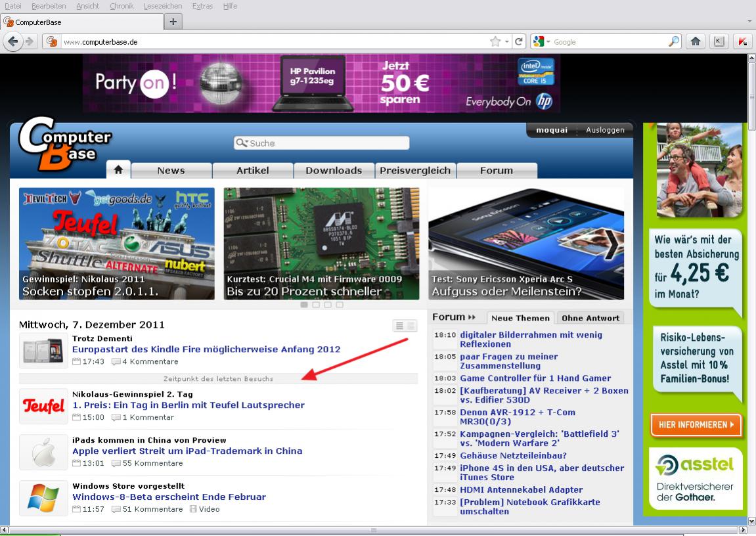
Task: Select the first slider pagination dot
Action: (304, 305)
